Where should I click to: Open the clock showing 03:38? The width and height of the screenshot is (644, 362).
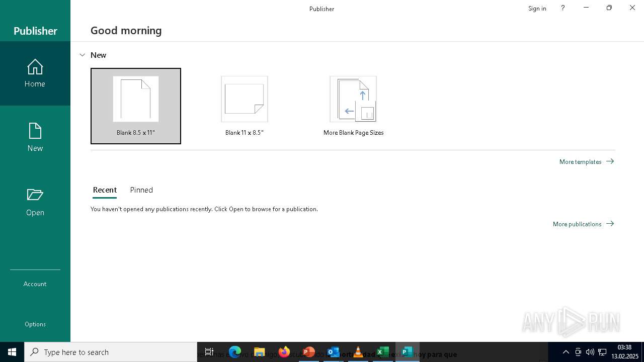(624, 352)
